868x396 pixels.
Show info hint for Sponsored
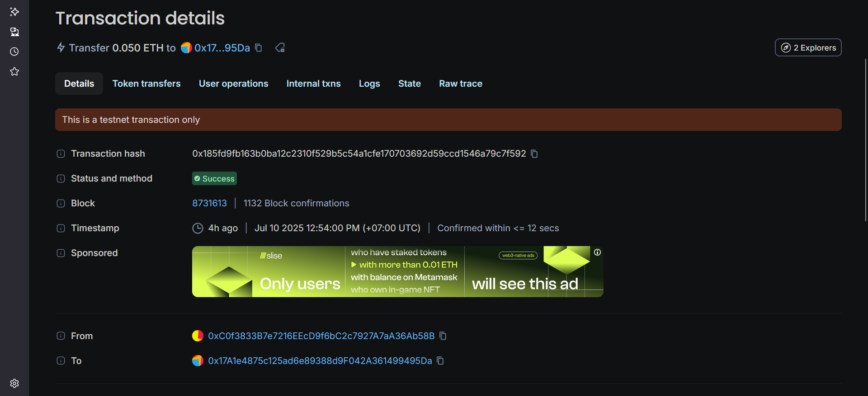[61, 253]
